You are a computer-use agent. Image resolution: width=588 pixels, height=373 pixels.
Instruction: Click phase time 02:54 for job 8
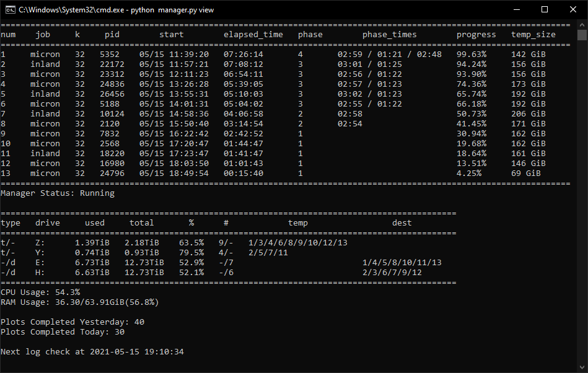tap(350, 124)
